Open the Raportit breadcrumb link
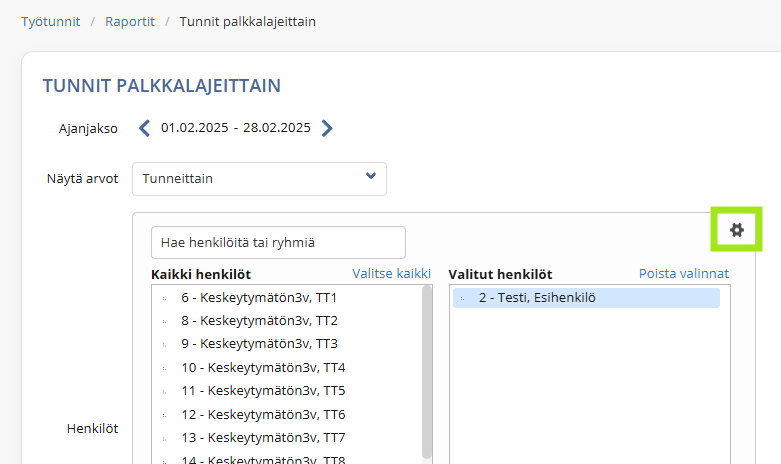This screenshot has height=464, width=781. coord(130,21)
